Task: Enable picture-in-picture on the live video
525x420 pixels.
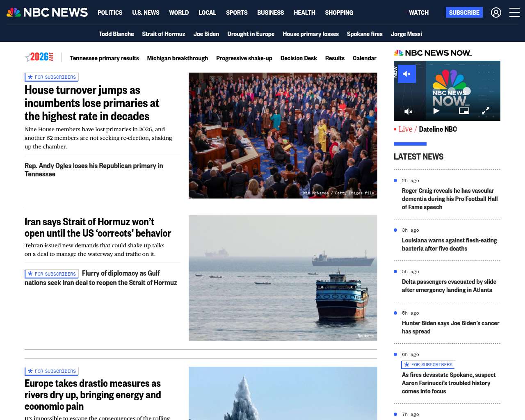Action: tap(464, 111)
